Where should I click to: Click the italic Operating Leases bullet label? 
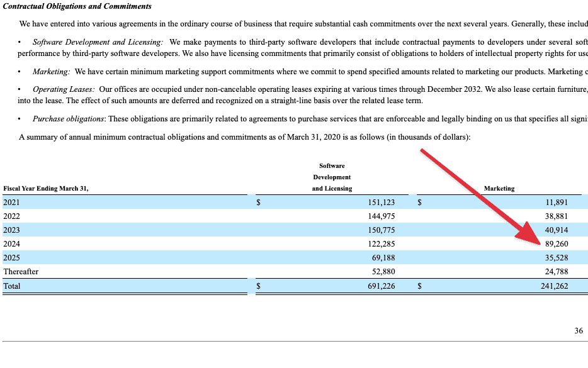coord(64,90)
